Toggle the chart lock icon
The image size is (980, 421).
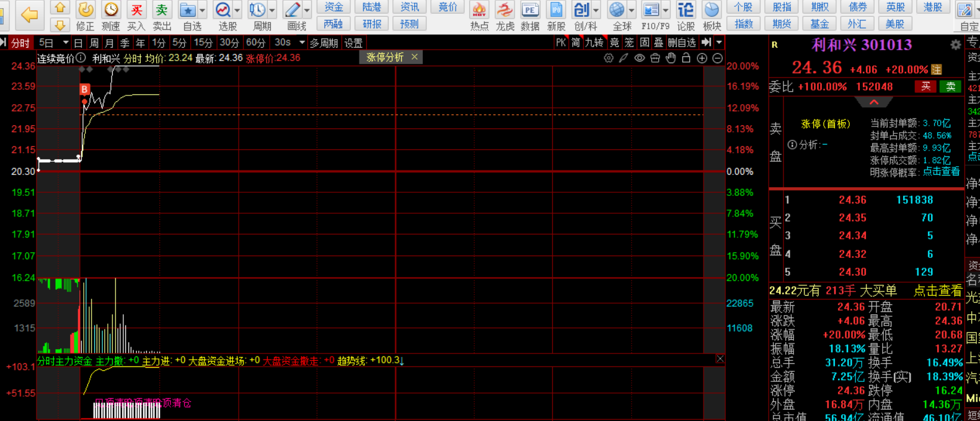coord(686,58)
